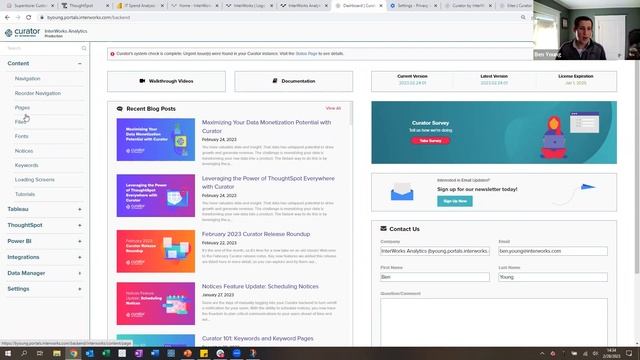Expand the Integrations section
640x360 pixels.
[x=80, y=257]
